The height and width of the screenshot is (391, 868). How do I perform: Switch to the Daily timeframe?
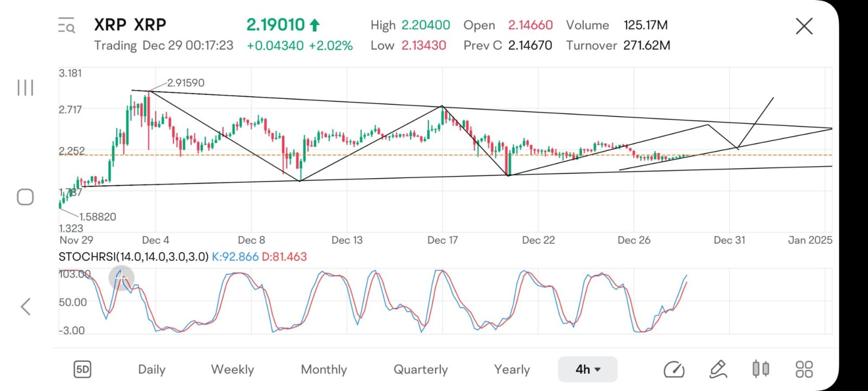pos(151,370)
